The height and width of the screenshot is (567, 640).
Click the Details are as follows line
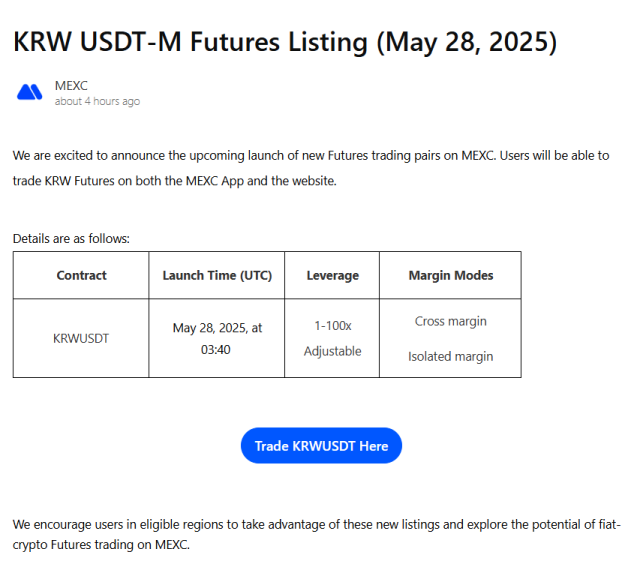pos(71,238)
